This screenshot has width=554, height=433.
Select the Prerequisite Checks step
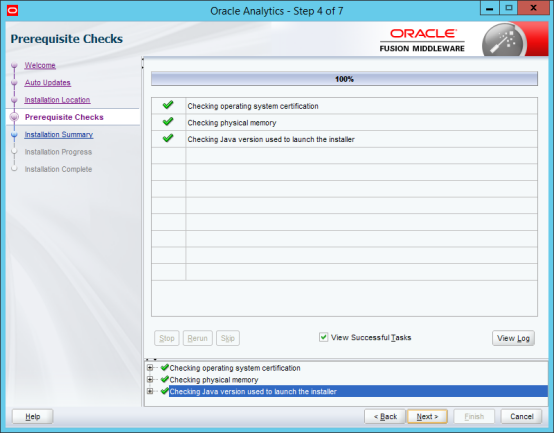[x=64, y=117]
